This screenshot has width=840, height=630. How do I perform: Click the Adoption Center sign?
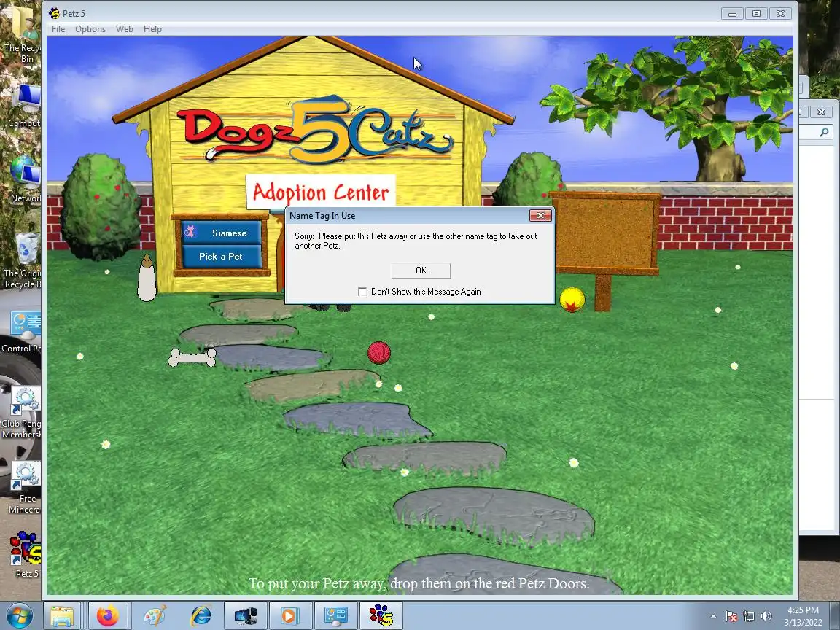pos(321,192)
